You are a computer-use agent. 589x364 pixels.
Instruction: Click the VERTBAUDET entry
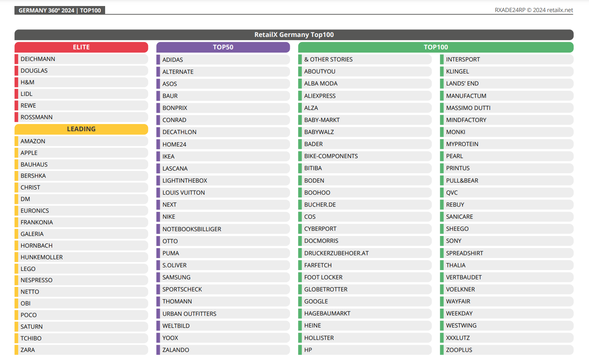coord(507,277)
